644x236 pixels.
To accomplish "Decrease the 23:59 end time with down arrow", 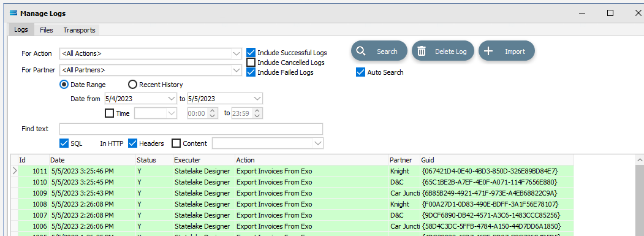I will (257, 116).
